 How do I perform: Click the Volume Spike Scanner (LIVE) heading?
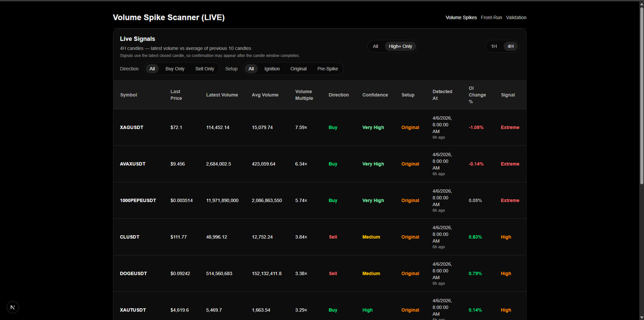[169, 17]
